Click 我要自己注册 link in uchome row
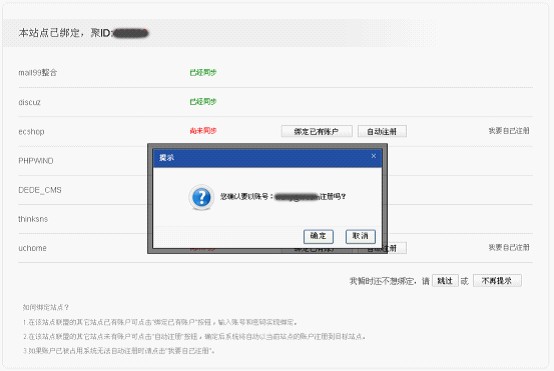Viewport: 554px width, 371px height. click(509, 247)
